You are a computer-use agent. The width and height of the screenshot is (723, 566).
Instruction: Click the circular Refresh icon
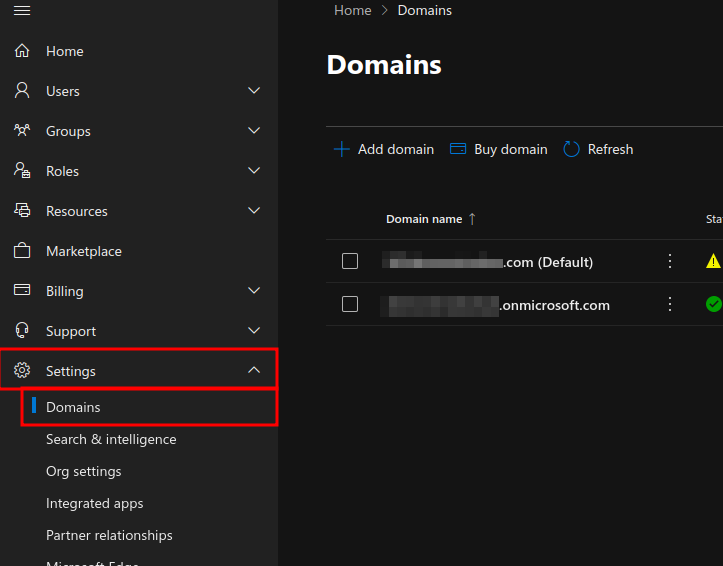(571, 149)
